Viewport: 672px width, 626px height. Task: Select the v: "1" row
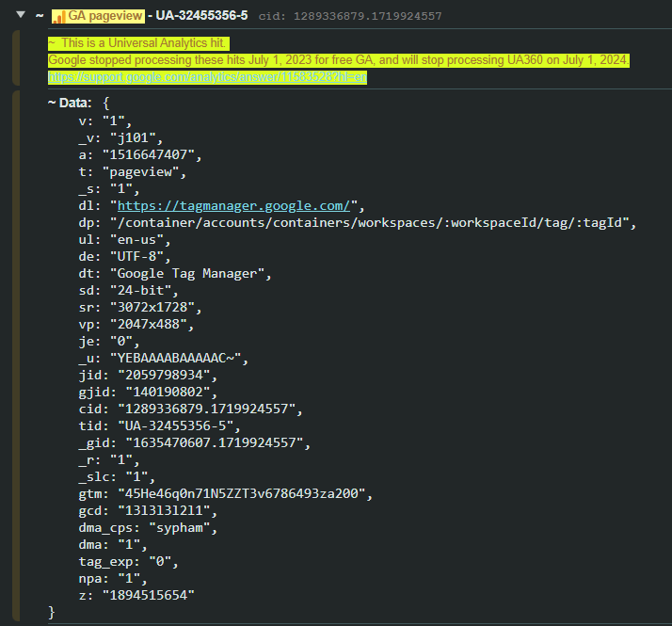point(105,120)
